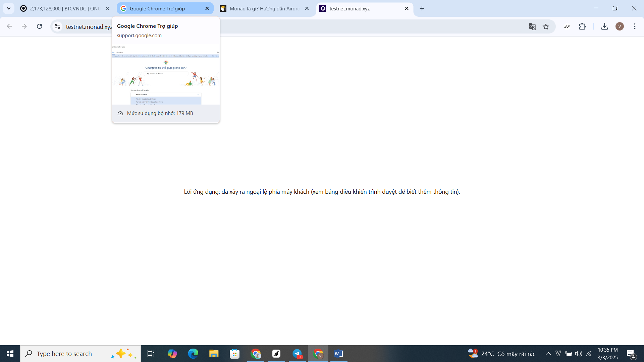Image resolution: width=644 pixels, height=362 pixels.
Task: Open the volume control in system tray
Action: click(578, 354)
